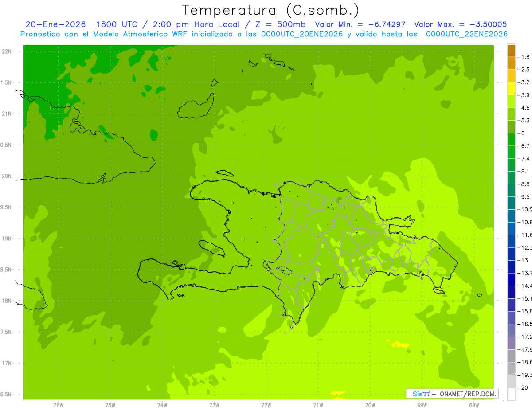Click the '20N' latitude label

7,176
